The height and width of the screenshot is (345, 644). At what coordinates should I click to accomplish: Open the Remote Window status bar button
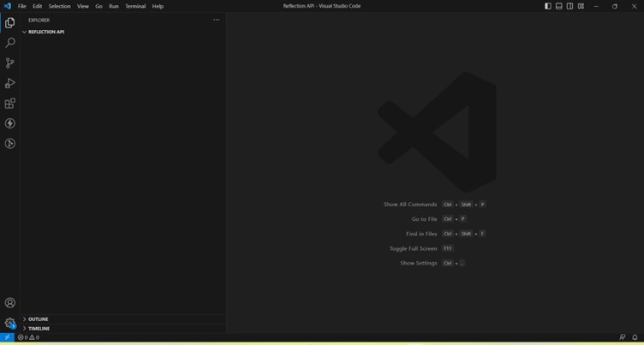(7, 337)
